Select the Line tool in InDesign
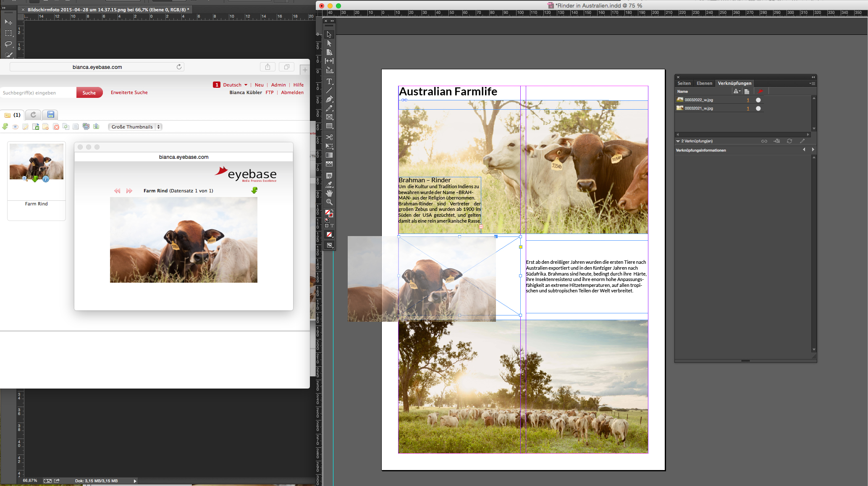Image resolution: width=868 pixels, height=486 pixels. click(329, 90)
